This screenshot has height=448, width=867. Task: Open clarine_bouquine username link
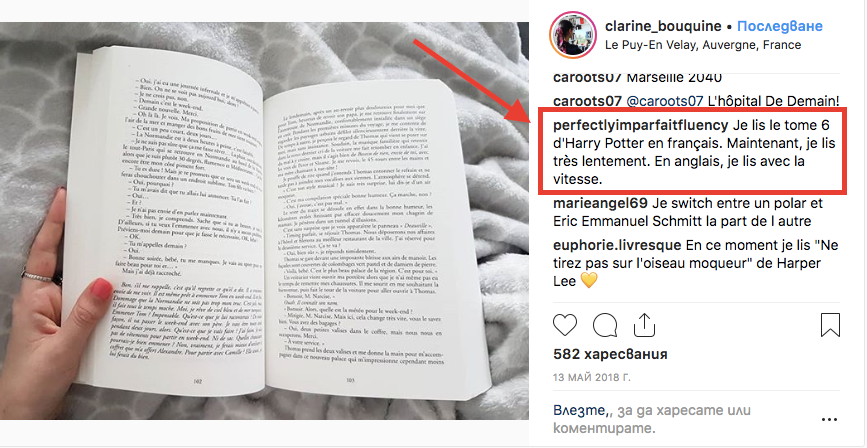(663, 26)
